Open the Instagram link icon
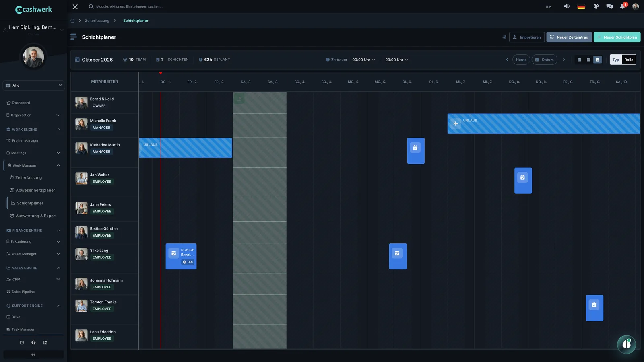The image size is (644, 362). pos(22,343)
